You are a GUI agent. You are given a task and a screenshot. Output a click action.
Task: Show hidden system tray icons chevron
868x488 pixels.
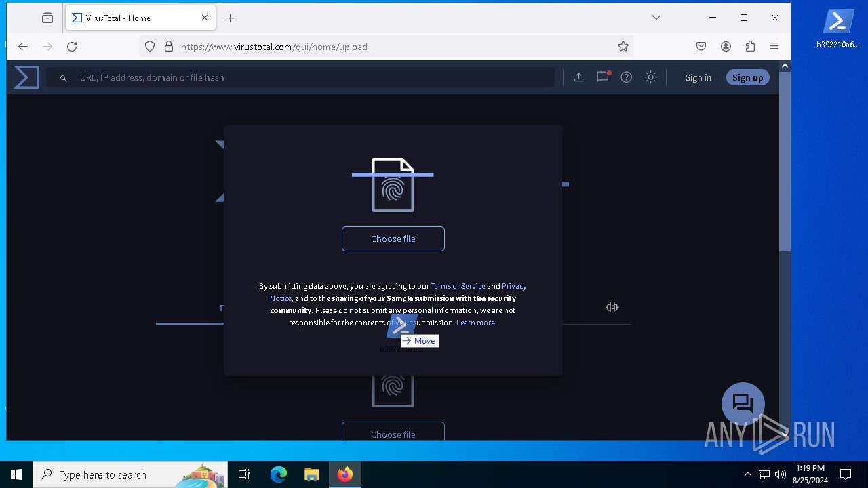(x=747, y=474)
